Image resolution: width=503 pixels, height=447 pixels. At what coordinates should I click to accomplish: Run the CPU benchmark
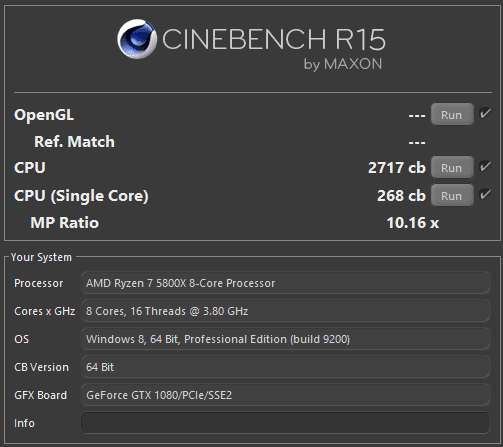(x=452, y=168)
